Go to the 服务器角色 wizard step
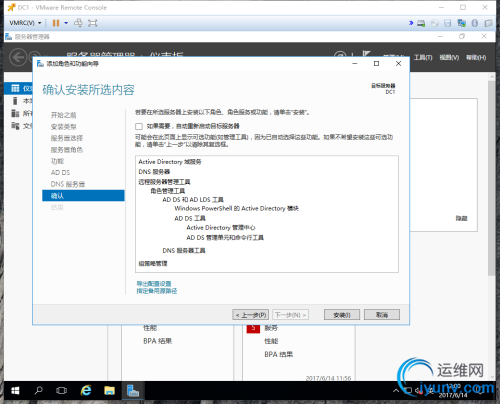500x404 pixels. point(67,150)
